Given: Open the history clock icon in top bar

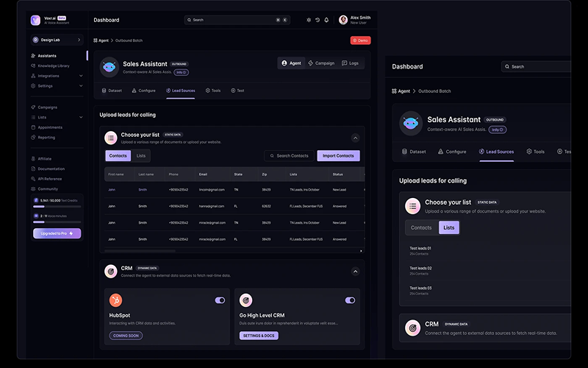Looking at the screenshot, I should (318, 20).
